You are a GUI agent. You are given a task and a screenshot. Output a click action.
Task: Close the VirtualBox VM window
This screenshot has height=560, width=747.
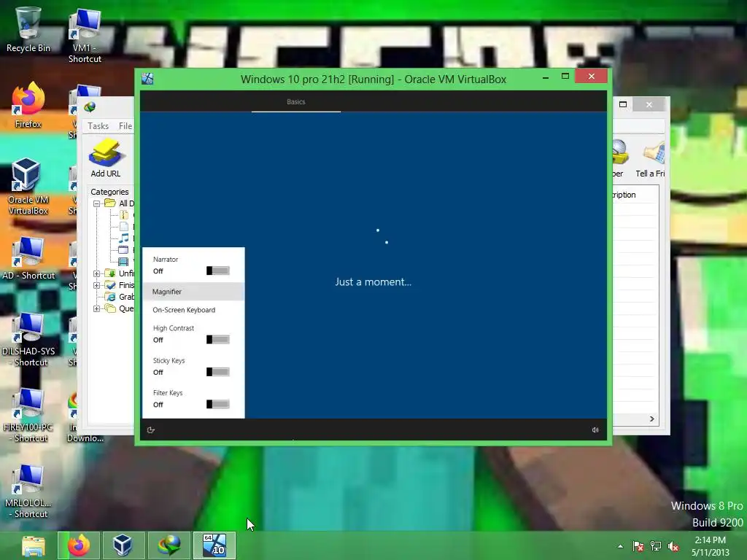click(591, 76)
